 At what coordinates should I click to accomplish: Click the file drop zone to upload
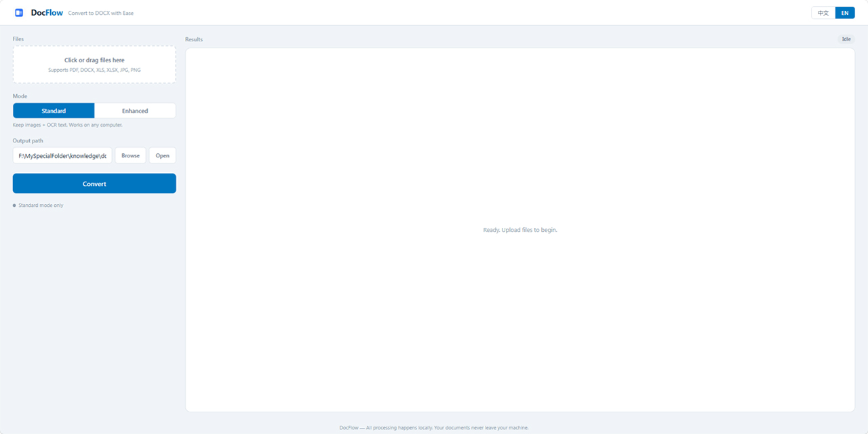coord(94,64)
